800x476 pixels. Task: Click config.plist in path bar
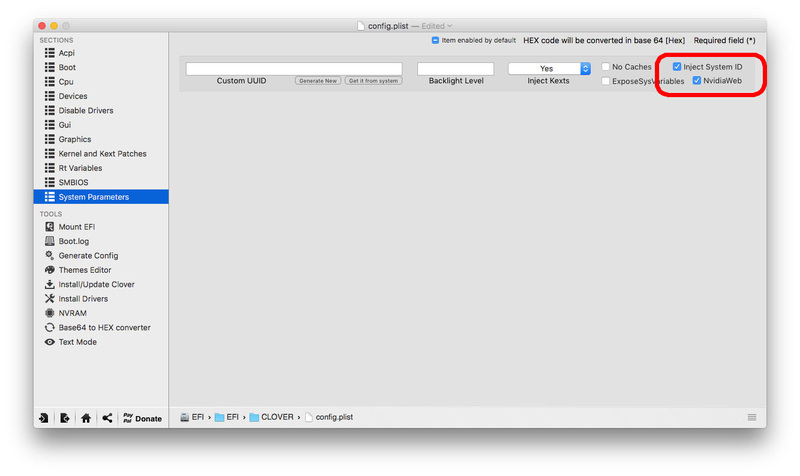(329, 417)
